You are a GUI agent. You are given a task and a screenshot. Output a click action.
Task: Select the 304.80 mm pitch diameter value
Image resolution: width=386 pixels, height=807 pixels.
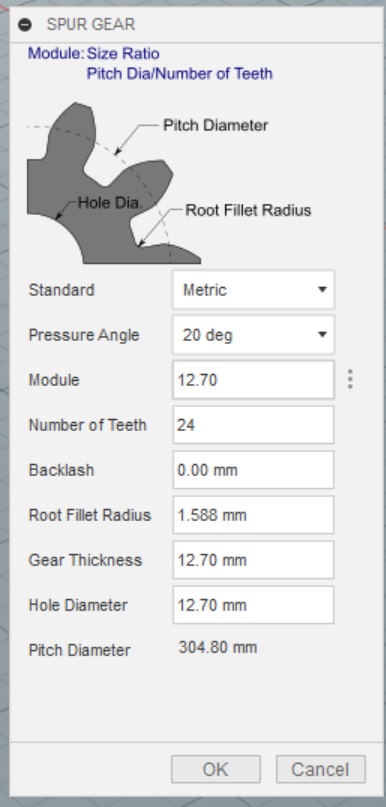click(x=218, y=647)
